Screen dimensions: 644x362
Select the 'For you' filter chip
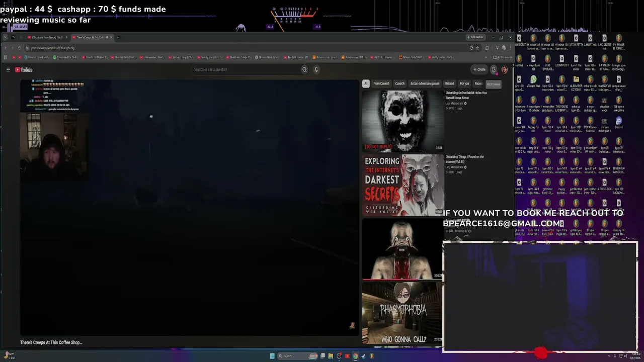click(464, 83)
